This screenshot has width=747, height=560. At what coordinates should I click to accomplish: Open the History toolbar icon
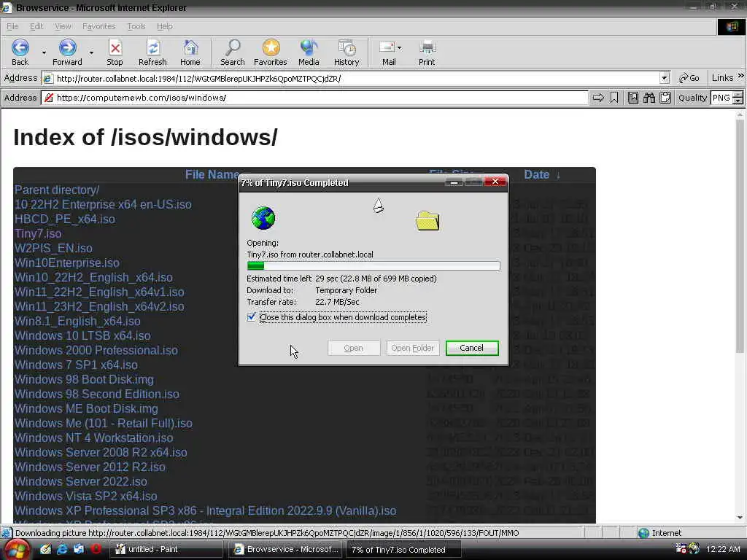pyautogui.click(x=347, y=47)
